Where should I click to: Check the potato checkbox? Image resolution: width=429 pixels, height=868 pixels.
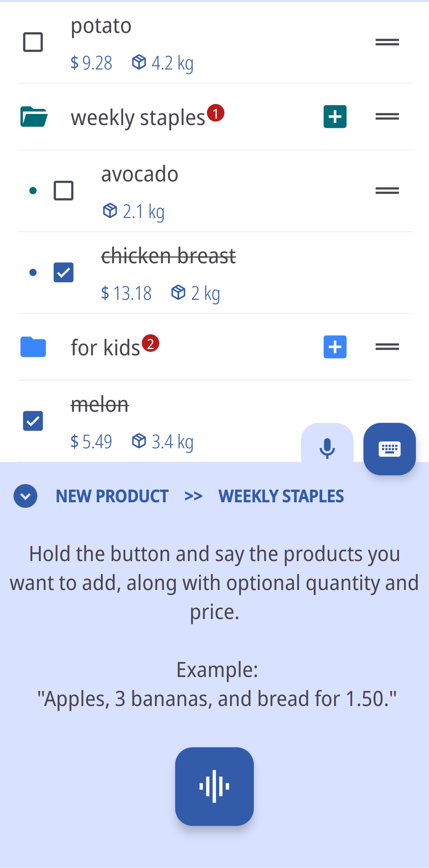[x=33, y=42]
